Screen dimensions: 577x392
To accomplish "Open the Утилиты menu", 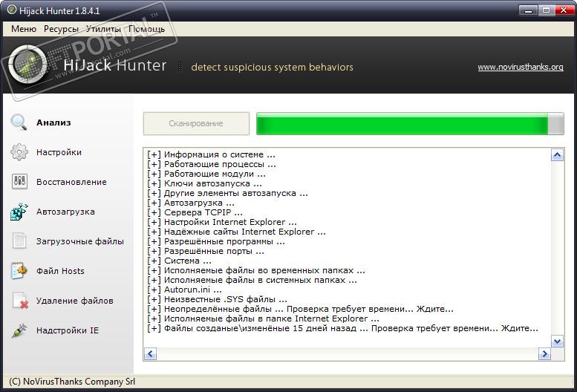I will click(103, 29).
